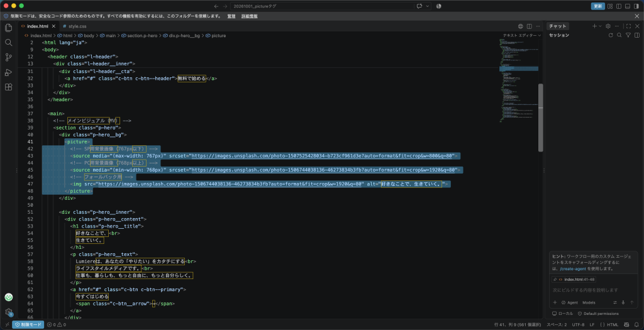Search the chat sessions

(x=619, y=35)
